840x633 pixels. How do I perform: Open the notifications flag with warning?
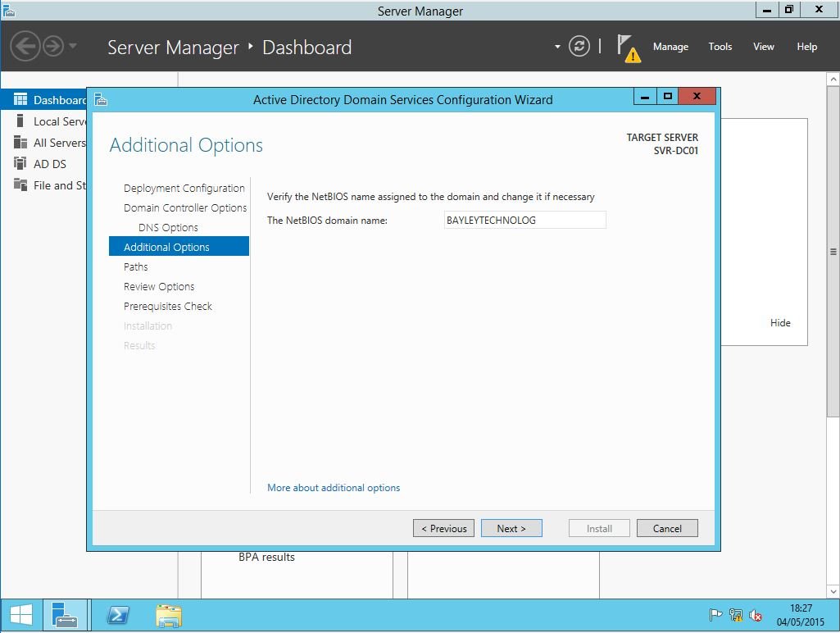coord(628,48)
